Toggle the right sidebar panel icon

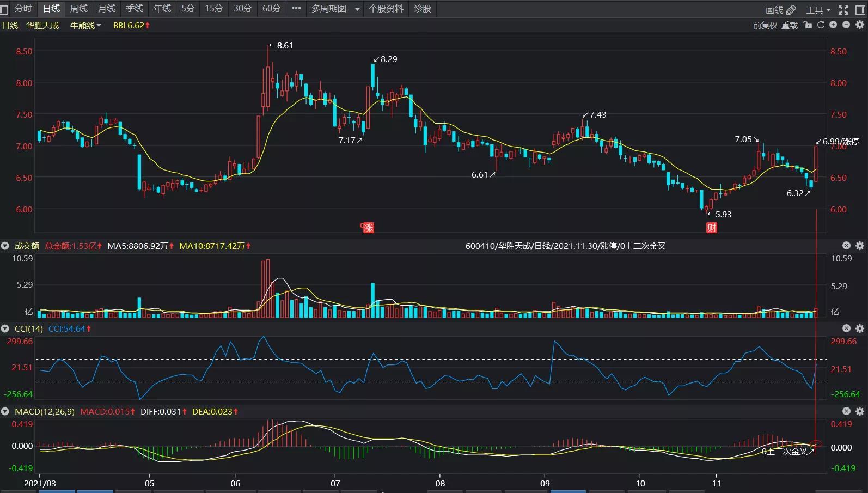click(860, 10)
